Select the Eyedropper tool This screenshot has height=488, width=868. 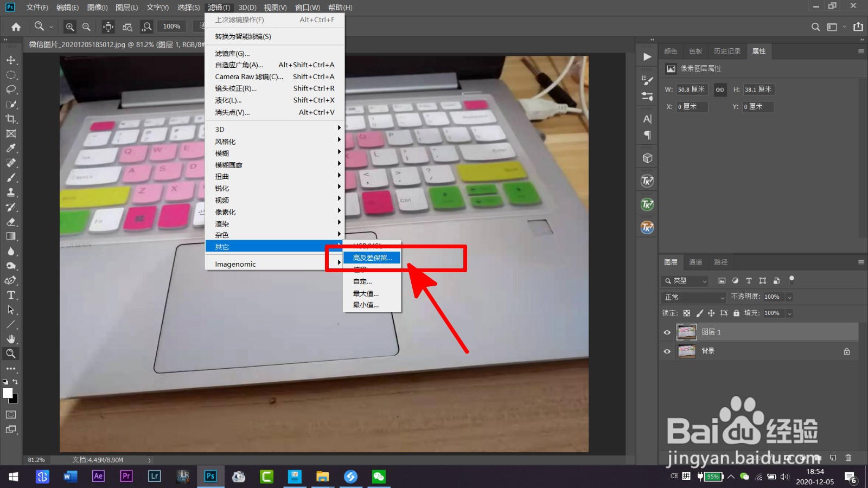coord(11,148)
